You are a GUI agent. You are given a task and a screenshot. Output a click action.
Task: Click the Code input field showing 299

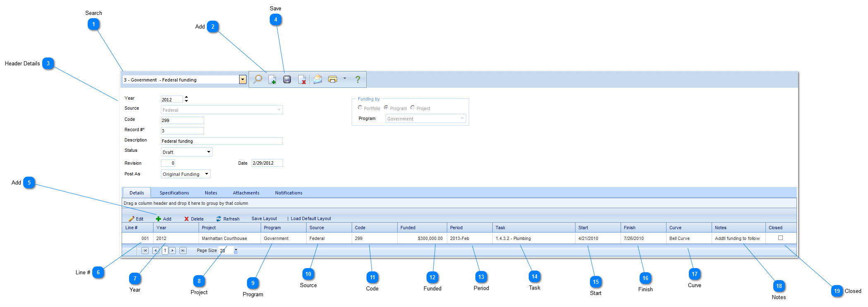point(182,120)
